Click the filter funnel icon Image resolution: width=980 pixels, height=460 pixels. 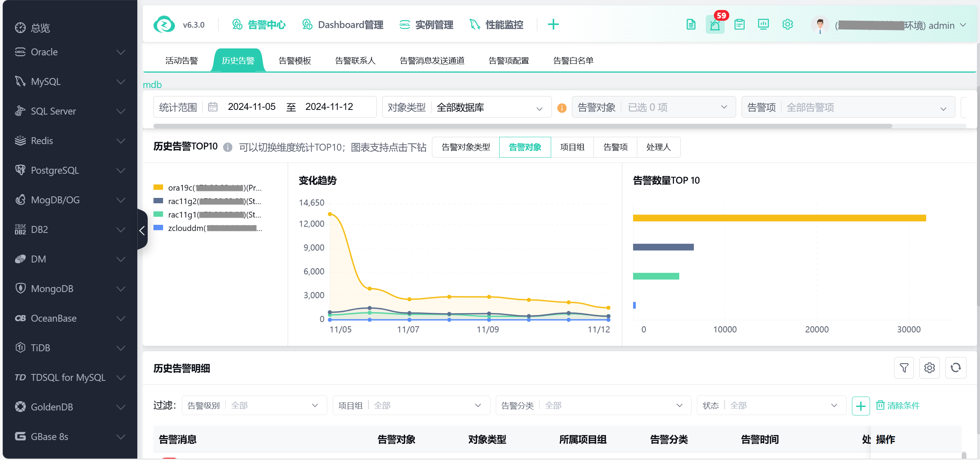(x=904, y=368)
